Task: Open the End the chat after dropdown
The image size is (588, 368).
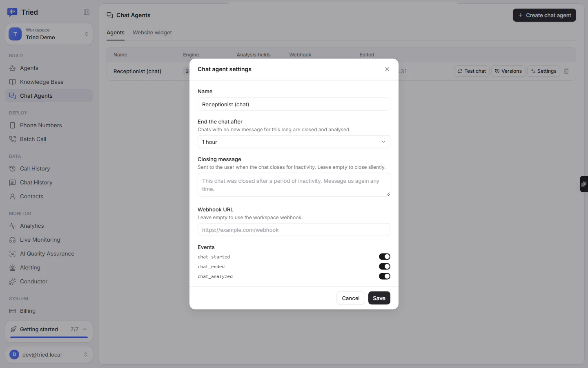Action: point(294,142)
